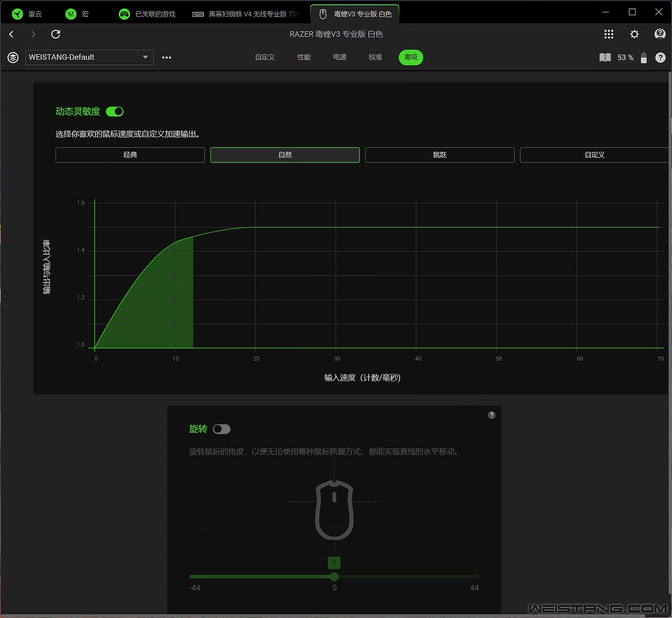This screenshot has height=618, width=672.
Task: Click the forward navigation arrow
Action: [x=33, y=34]
